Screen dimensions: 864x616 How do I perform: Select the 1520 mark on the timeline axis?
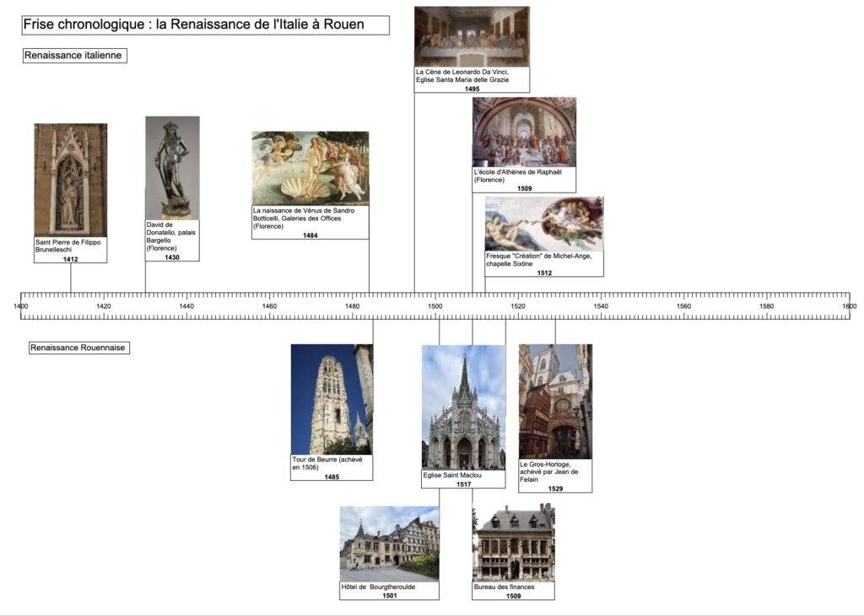(x=518, y=306)
